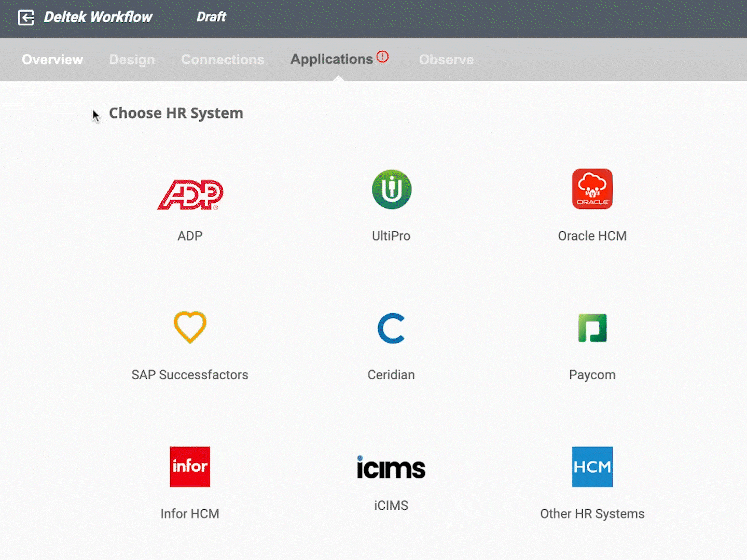This screenshot has width=747, height=560.
Task: Click the ADP logo icon
Action: point(190,194)
